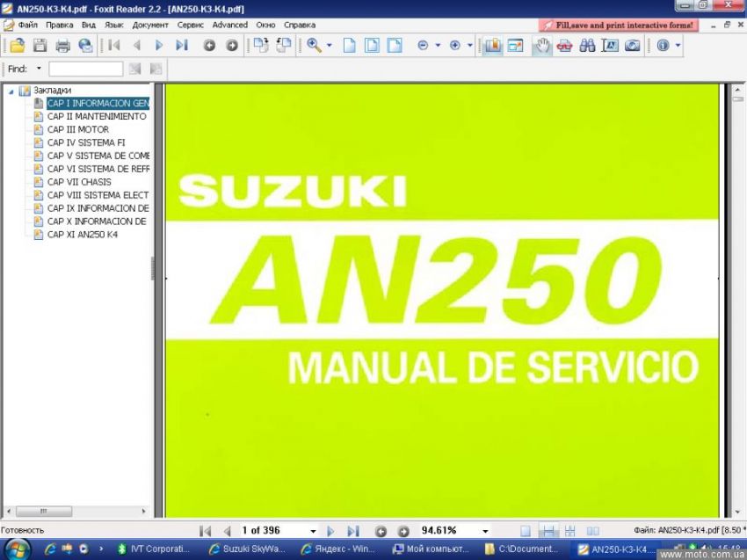The image size is (747, 560).
Task: Open the 94.61% zoom level dropdown
Action: 485,531
